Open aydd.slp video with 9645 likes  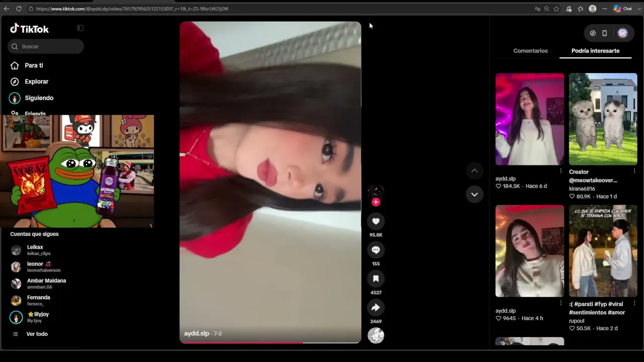(530, 251)
